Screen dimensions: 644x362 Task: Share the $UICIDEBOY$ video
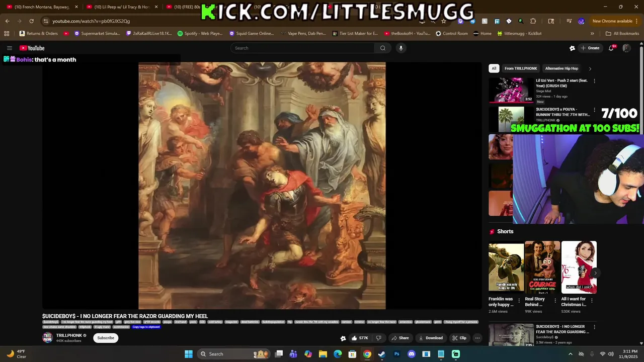coord(400,338)
